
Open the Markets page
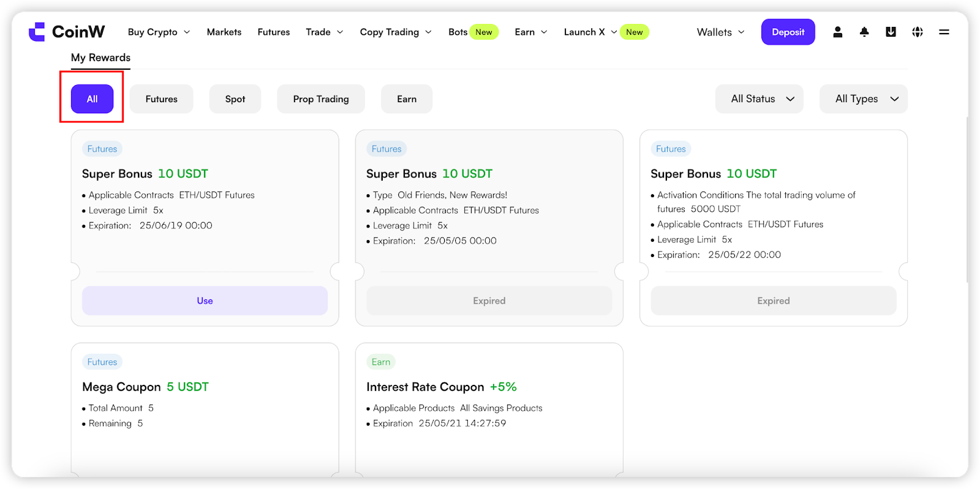224,32
